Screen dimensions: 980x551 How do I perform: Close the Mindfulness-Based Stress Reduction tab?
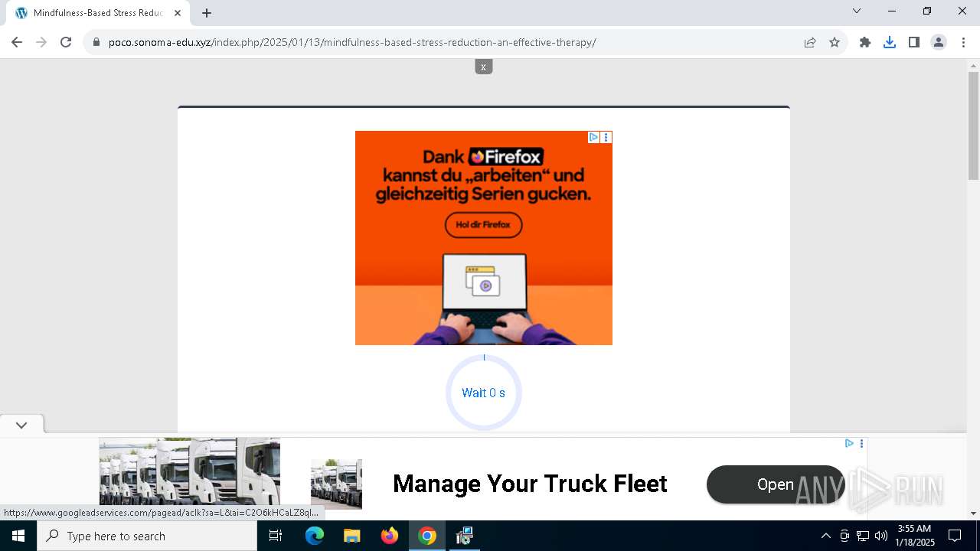pyautogui.click(x=178, y=13)
